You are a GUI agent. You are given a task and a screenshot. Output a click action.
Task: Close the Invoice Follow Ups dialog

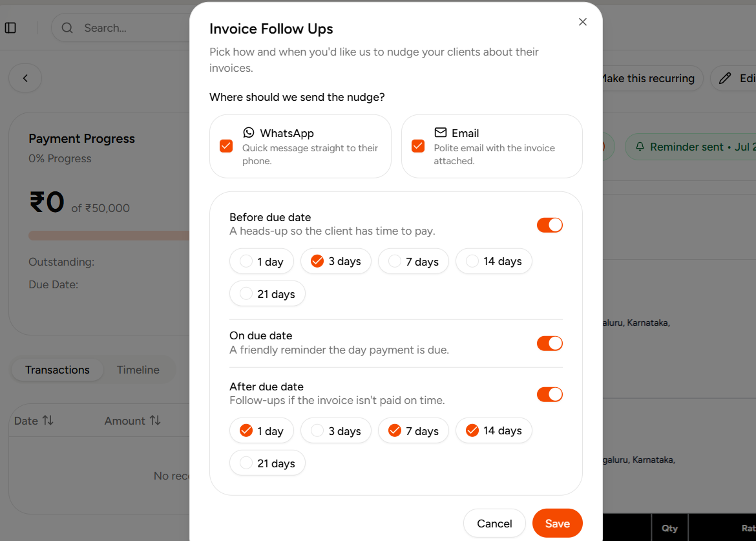[x=582, y=22]
